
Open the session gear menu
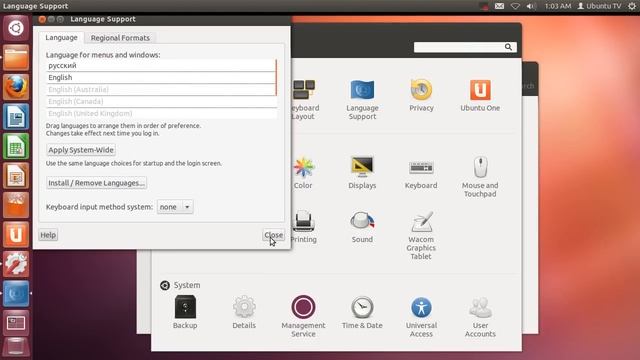pyautogui.click(x=632, y=6)
